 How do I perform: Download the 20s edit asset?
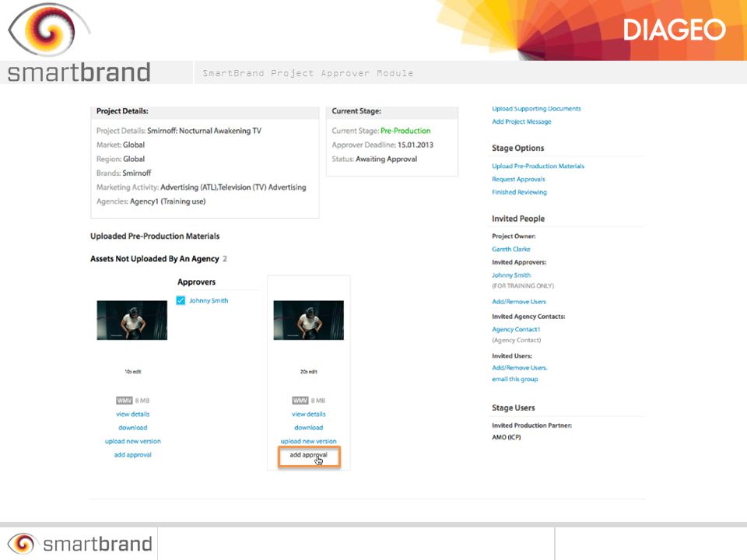309,428
